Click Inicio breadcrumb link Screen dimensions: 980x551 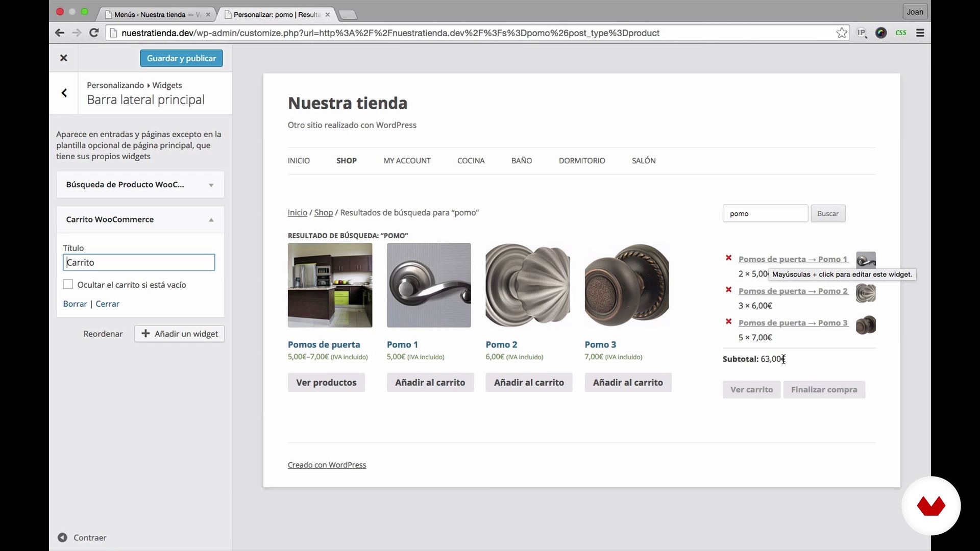pos(298,212)
